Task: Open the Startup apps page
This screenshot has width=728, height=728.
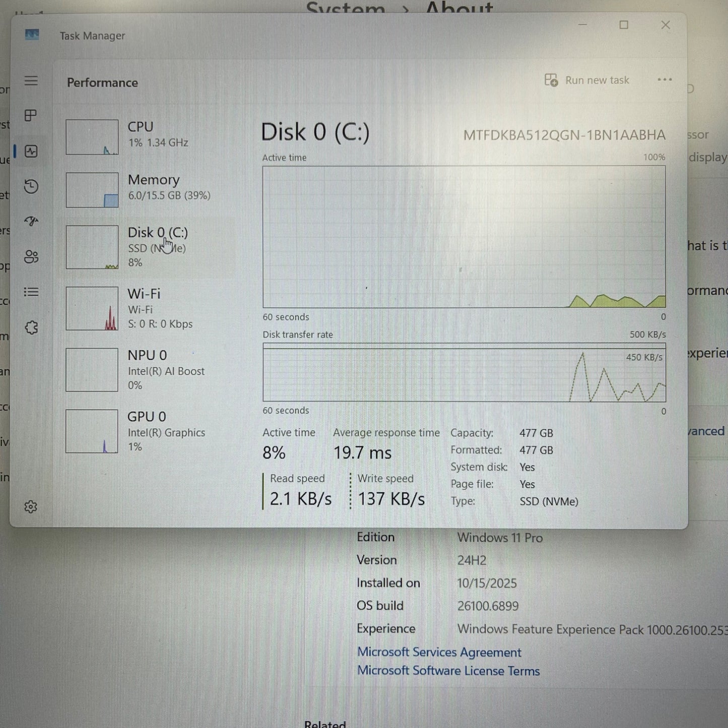Action: click(x=31, y=222)
